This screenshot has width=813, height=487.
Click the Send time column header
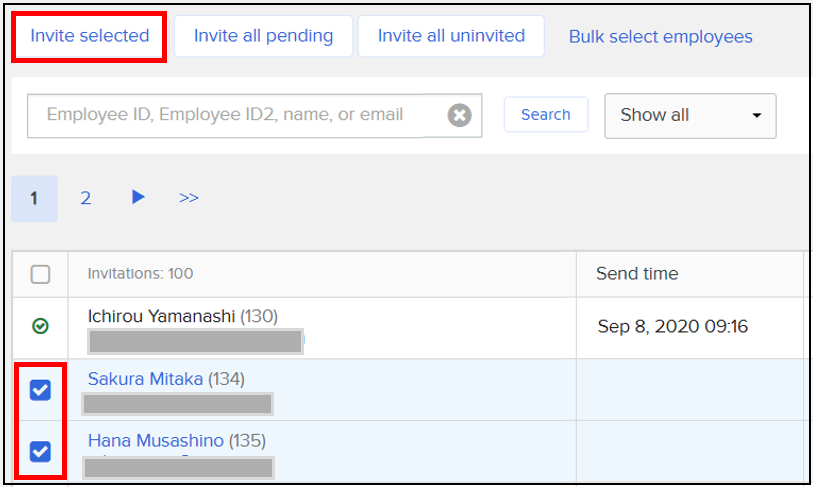(x=637, y=273)
